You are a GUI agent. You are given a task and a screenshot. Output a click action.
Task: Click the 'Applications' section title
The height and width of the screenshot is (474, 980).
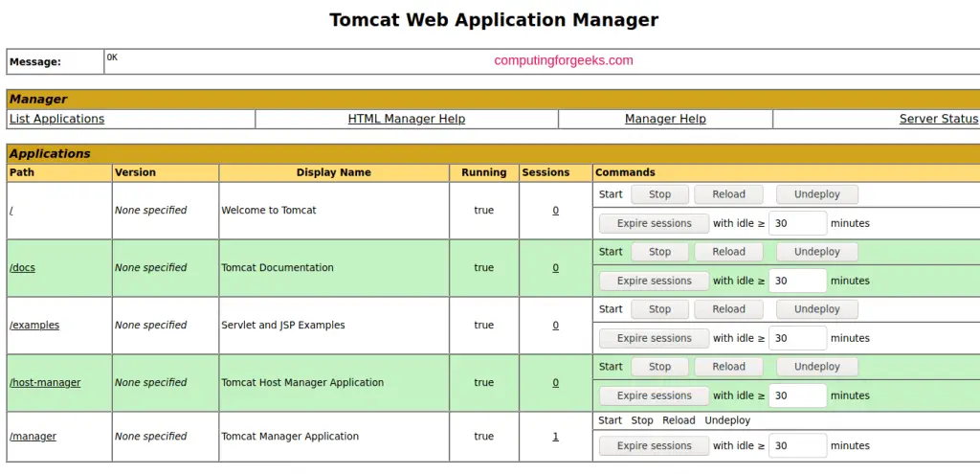(x=50, y=154)
